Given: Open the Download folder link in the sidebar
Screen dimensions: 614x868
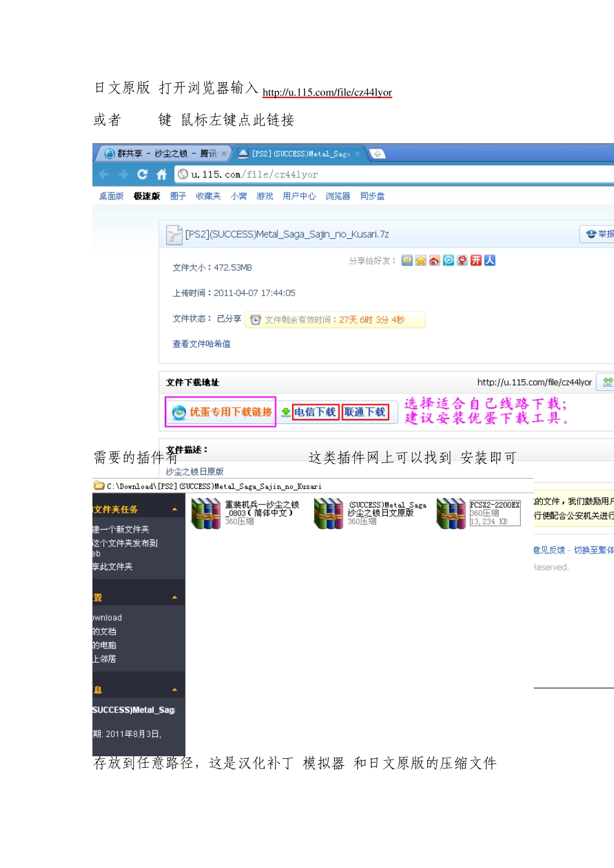Looking at the screenshot, I should (x=107, y=618).
